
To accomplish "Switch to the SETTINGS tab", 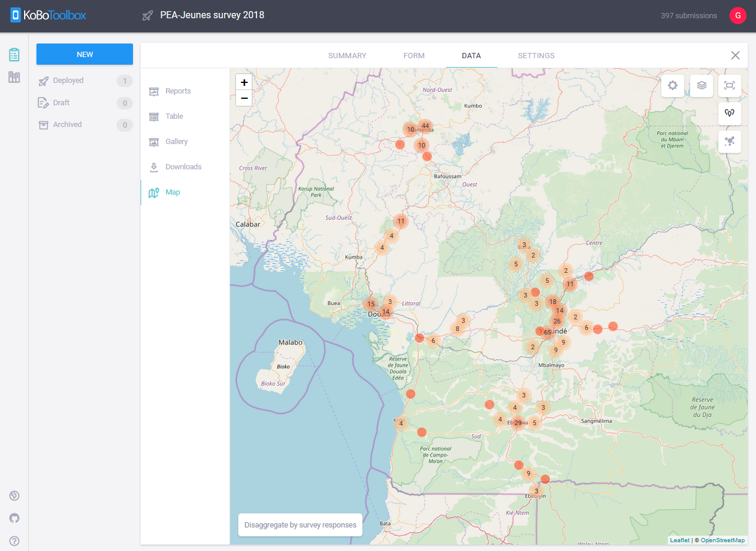I will pos(536,56).
